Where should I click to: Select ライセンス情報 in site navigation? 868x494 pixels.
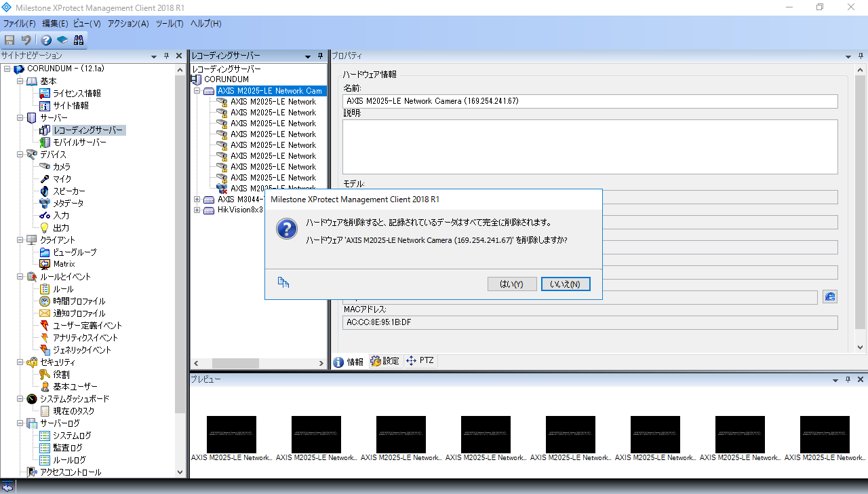tap(77, 94)
